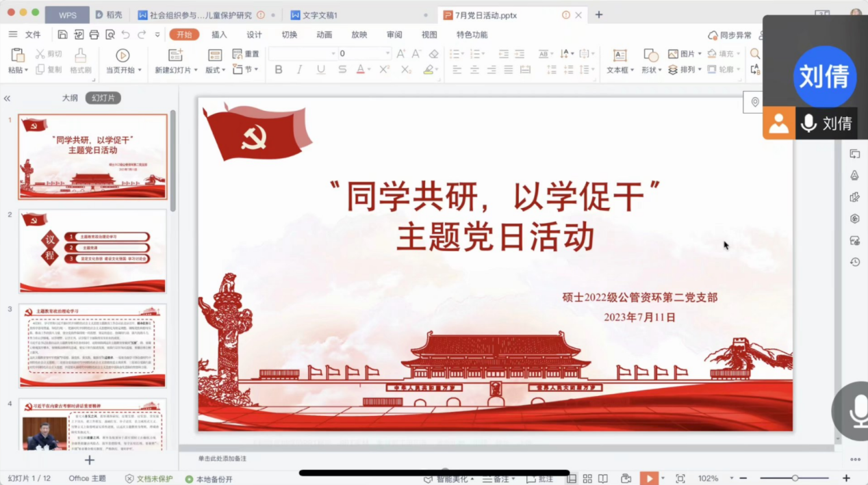Click the Paste (粘贴) clipboard icon
868x485 pixels.
click(x=18, y=55)
